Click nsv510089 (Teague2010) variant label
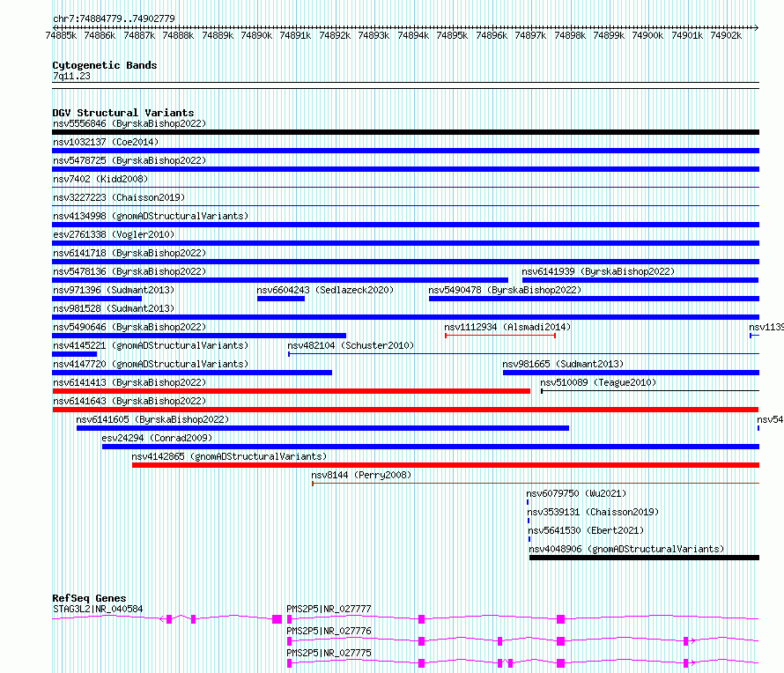Image resolution: width=784 pixels, height=673 pixels. (598, 382)
